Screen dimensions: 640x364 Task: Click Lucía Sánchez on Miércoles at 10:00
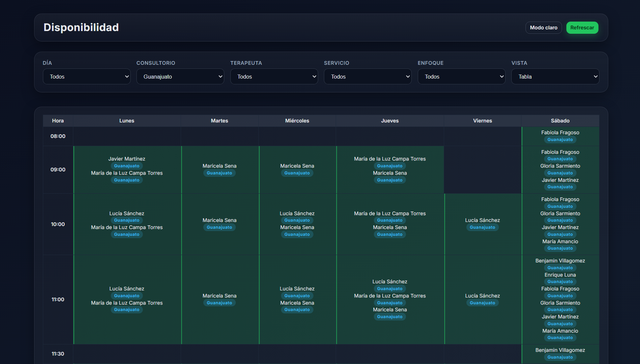click(297, 214)
